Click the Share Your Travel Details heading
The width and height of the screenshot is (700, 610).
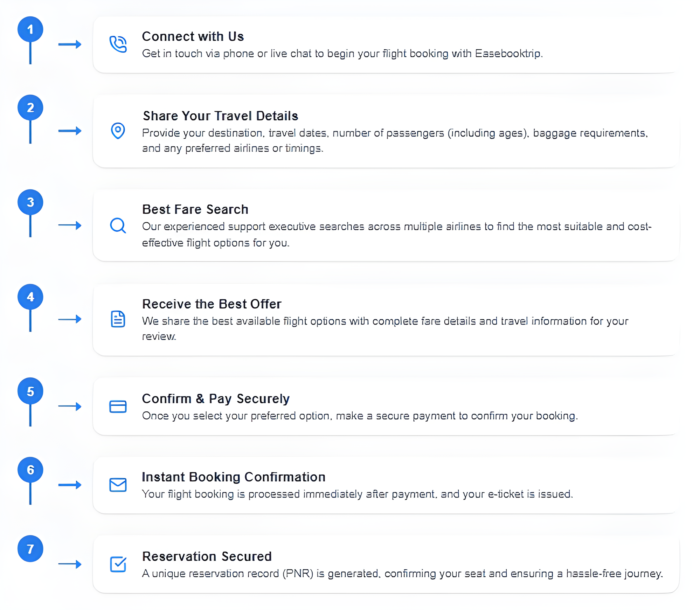(220, 116)
